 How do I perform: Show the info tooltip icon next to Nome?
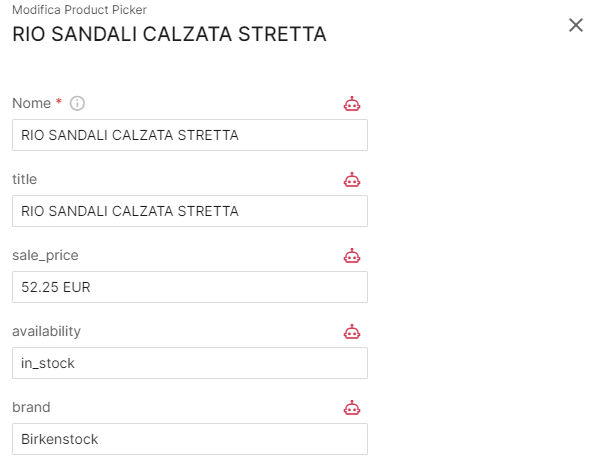click(x=77, y=103)
